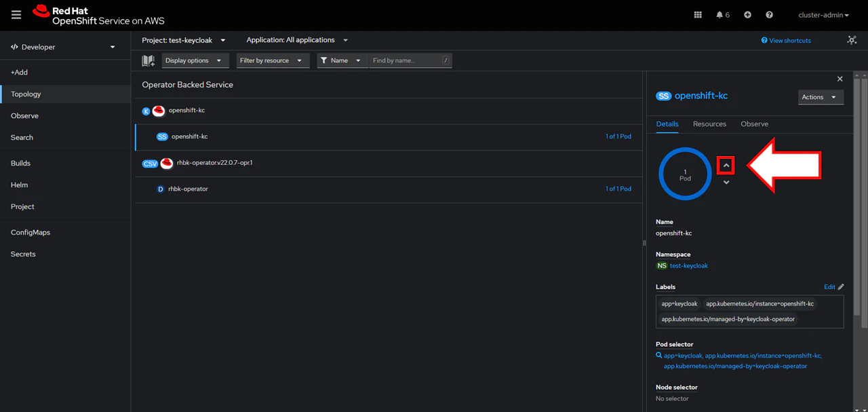
Task: Switch to the Resources tab
Action: tap(709, 124)
